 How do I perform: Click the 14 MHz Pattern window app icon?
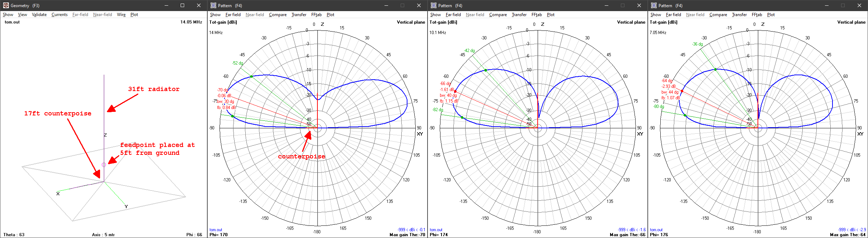213,5
